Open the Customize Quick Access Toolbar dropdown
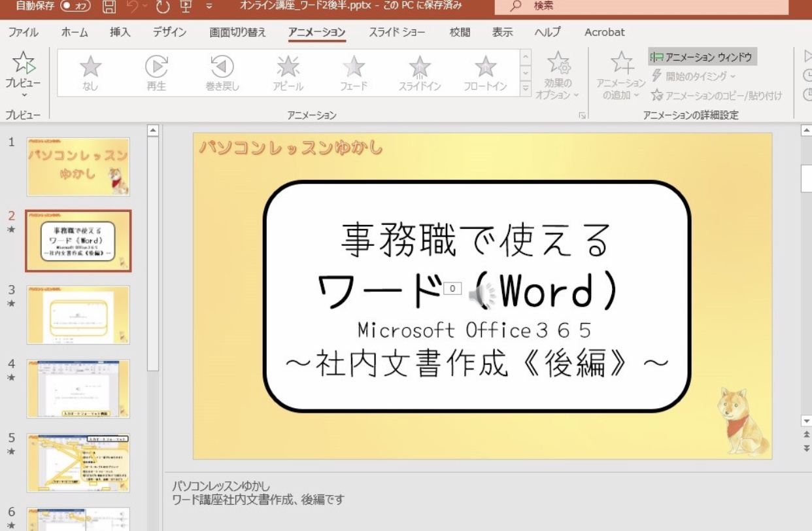Viewport: 812px width, 531px height. 209,7
